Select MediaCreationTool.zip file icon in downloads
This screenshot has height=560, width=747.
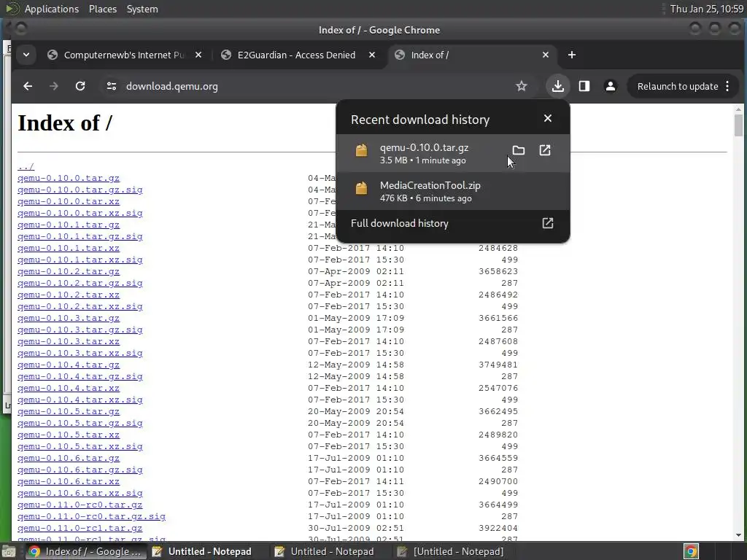pos(362,188)
